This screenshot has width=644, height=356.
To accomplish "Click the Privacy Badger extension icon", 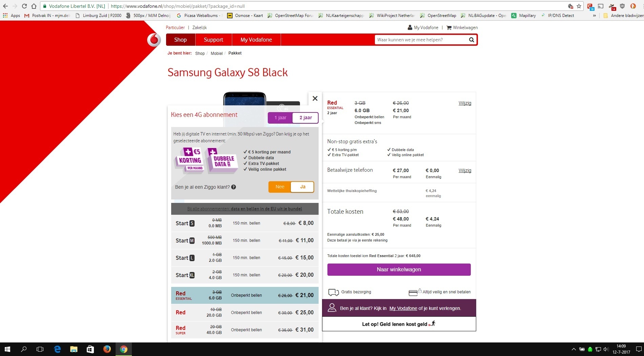I will point(612,6).
